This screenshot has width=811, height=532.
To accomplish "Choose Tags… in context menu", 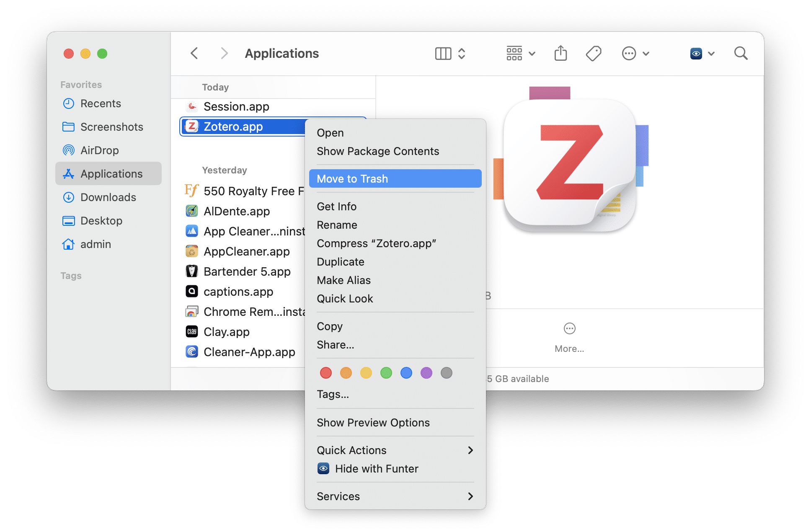I will click(395, 394).
